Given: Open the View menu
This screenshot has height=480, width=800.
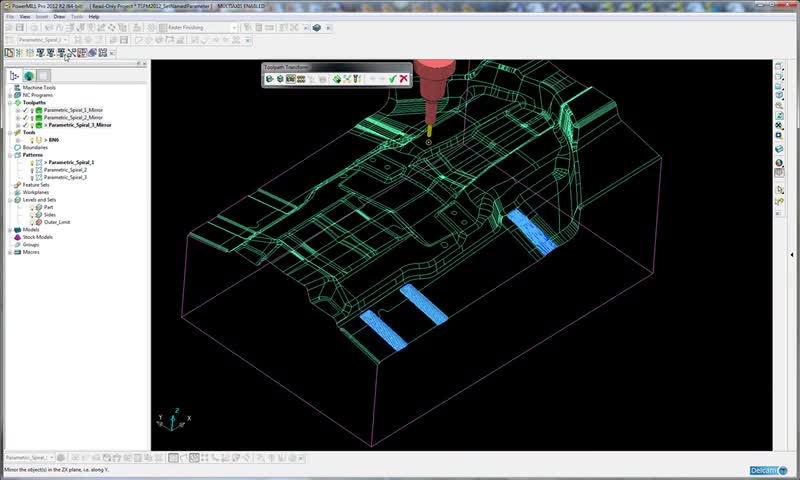Looking at the screenshot, I should 25,17.
